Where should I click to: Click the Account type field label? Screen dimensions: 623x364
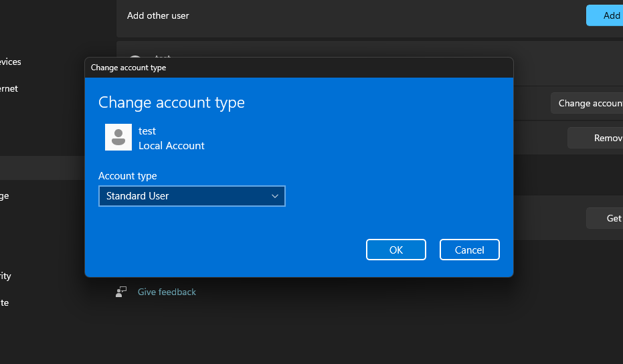pos(128,176)
